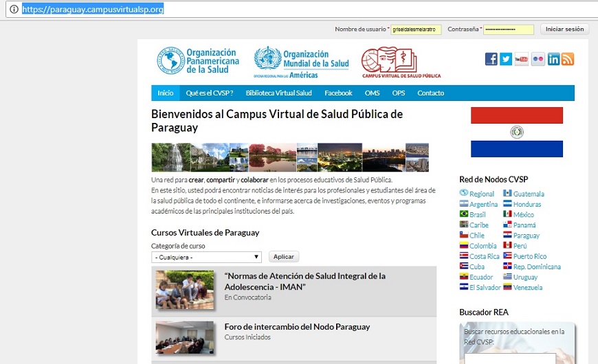
Task: Open the Qué es el CVSP? menu item
Action: (x=210, y=93)
